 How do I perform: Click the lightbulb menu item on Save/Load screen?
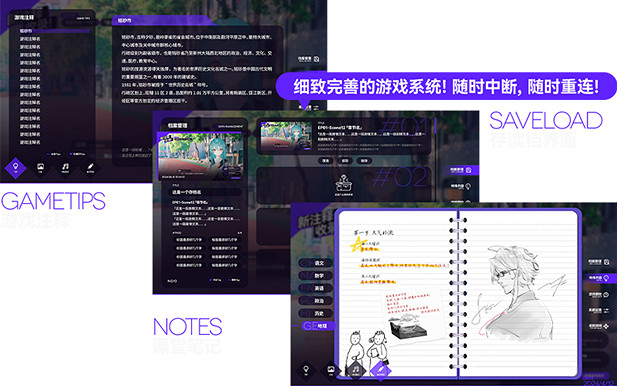(461, 186)
